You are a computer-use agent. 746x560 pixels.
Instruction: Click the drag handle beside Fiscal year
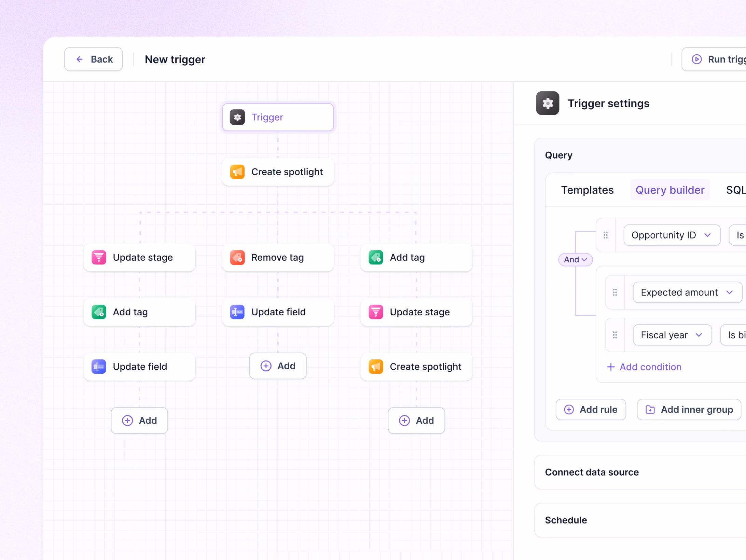click(x=615, y=335)
